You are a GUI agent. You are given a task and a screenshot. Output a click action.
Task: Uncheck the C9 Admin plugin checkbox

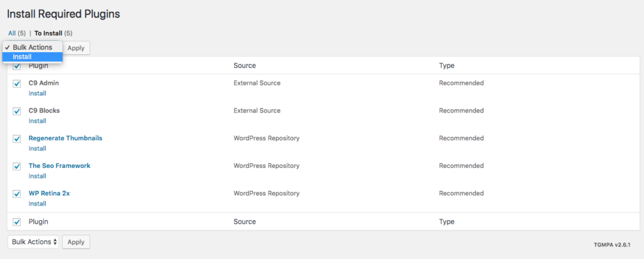pyautogui.click(x=17, y=84)
